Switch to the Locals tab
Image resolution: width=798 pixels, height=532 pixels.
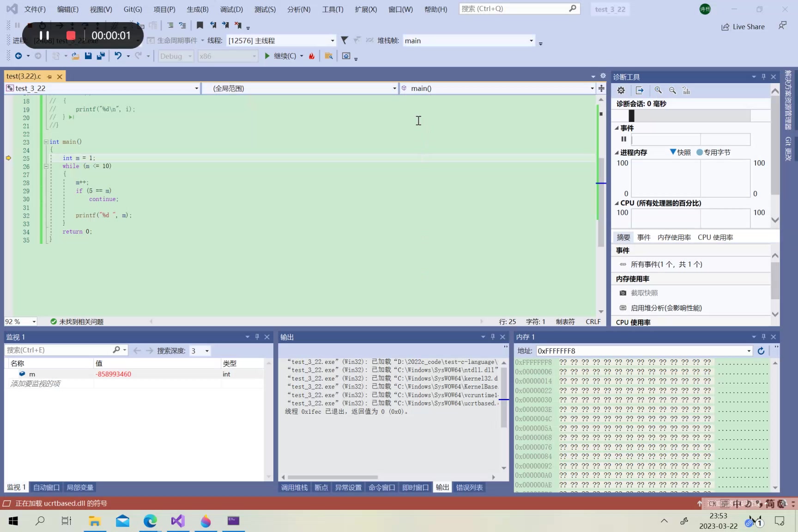coord(80,487)
